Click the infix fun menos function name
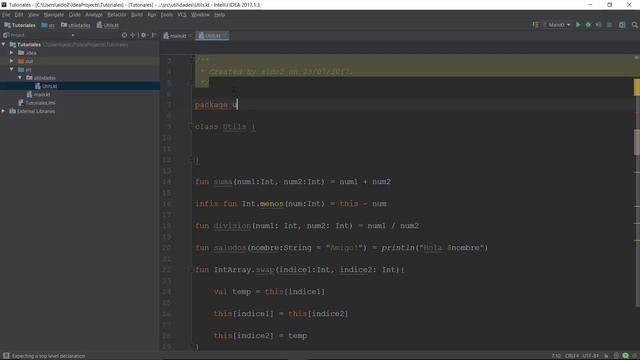Viewport: 640px width, 360px height. tap(271, 204)
